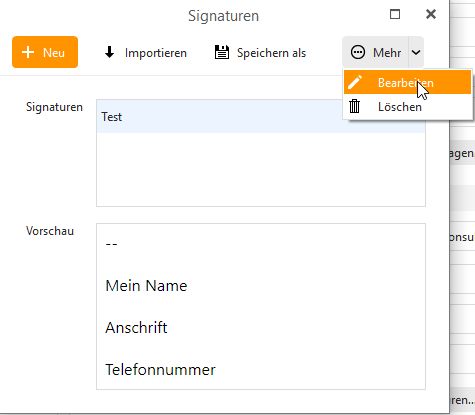Screen dimensions: 475x415
Task: Click the plus icon on Neu button
Action: pyautogui.click(x=28, y=52)
